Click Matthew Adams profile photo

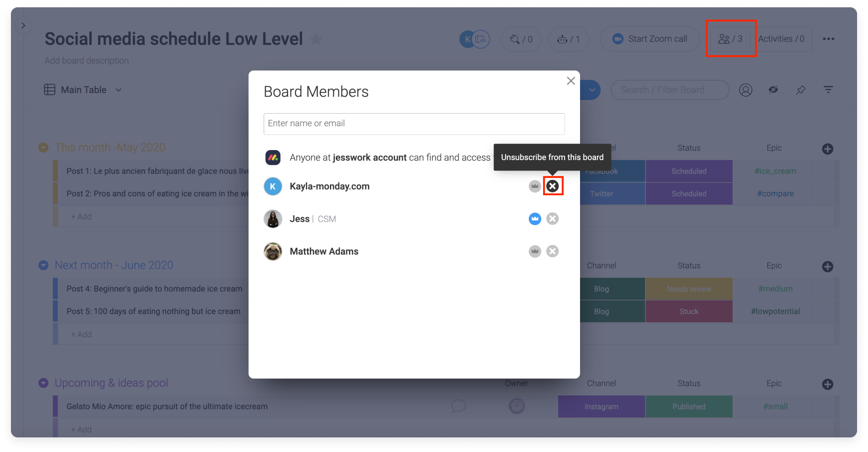click(273, 251)
